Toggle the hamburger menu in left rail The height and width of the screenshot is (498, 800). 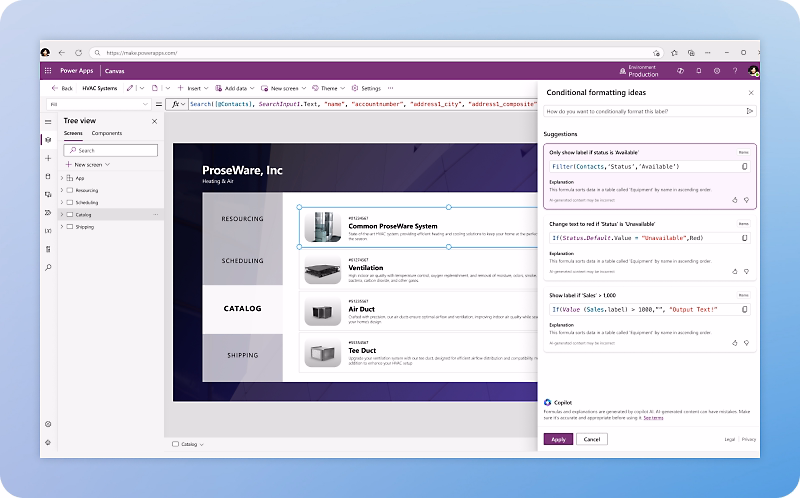tap(48, 122)
